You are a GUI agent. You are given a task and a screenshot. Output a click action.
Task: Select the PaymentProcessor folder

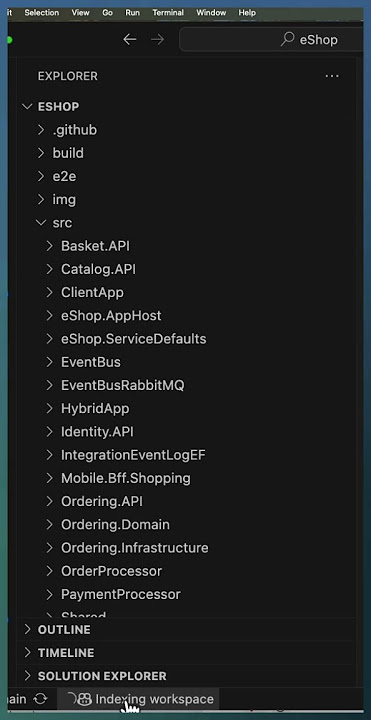121,595
